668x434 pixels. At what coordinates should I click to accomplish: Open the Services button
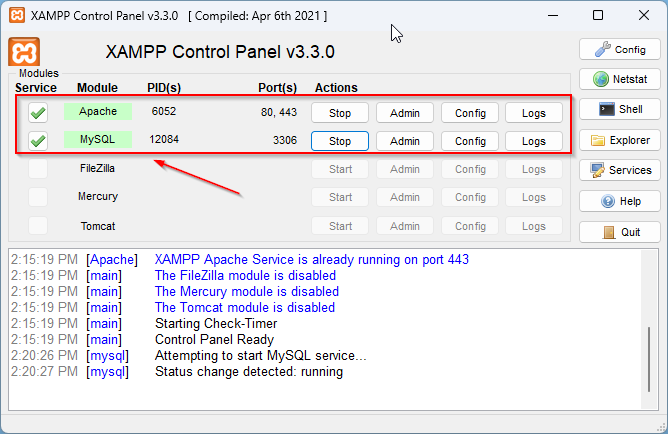click(x=619, y=170)
